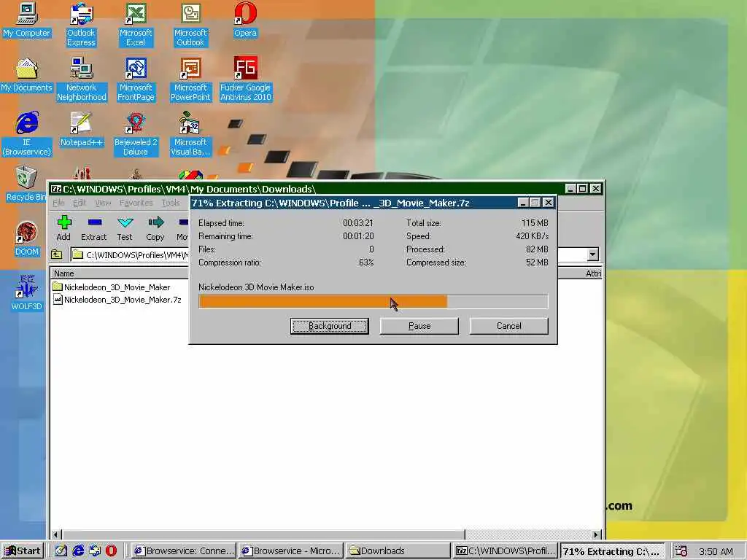Screen dimensions: 747x560
Task: Select the IE (Browservice) desktop icon
Action: point(27,134)
